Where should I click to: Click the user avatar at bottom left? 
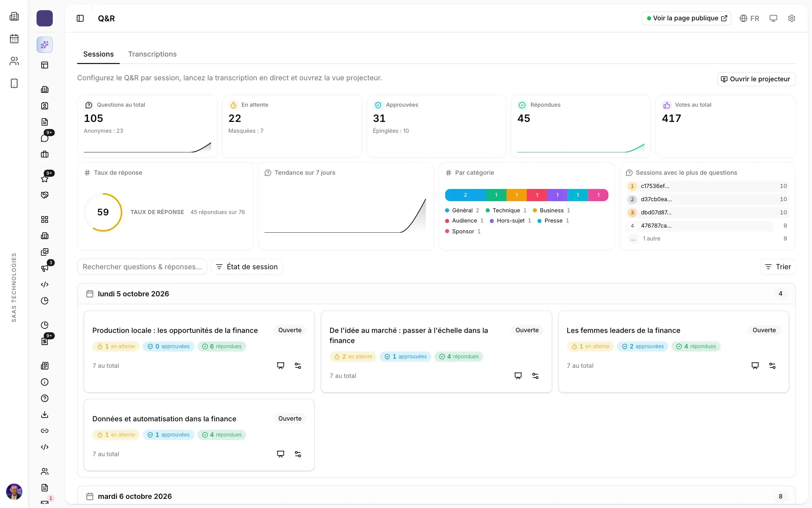14,492
